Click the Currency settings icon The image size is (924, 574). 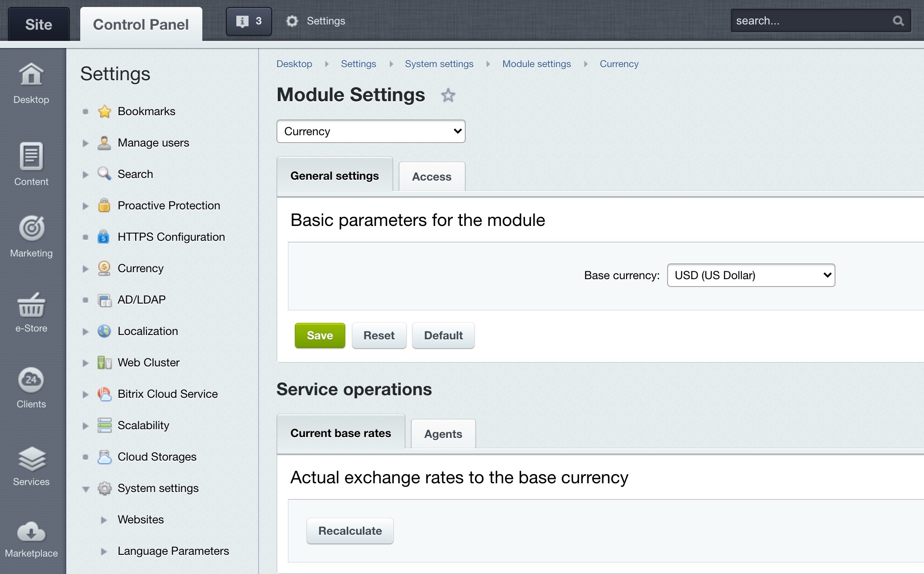tap(105, 268)
